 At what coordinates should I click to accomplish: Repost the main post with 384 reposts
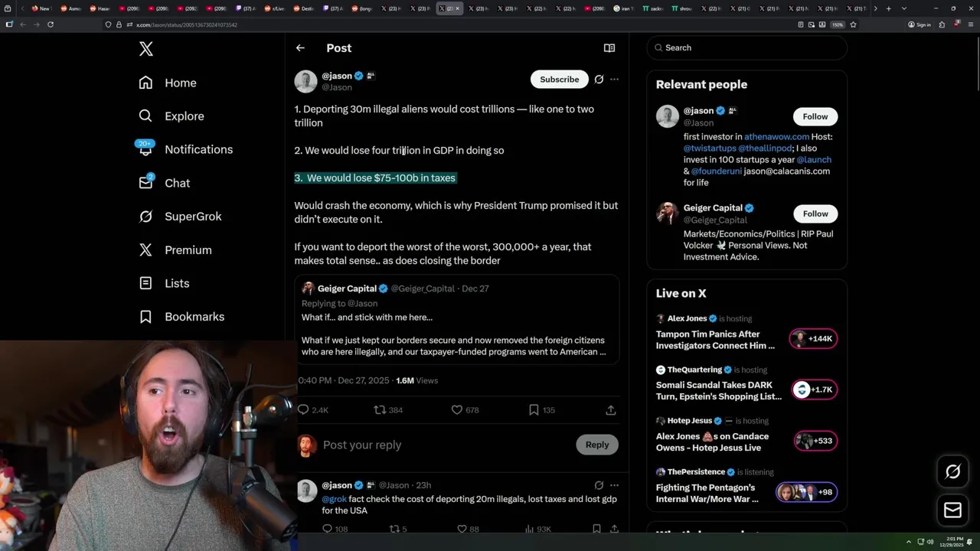tap(388, 410)
